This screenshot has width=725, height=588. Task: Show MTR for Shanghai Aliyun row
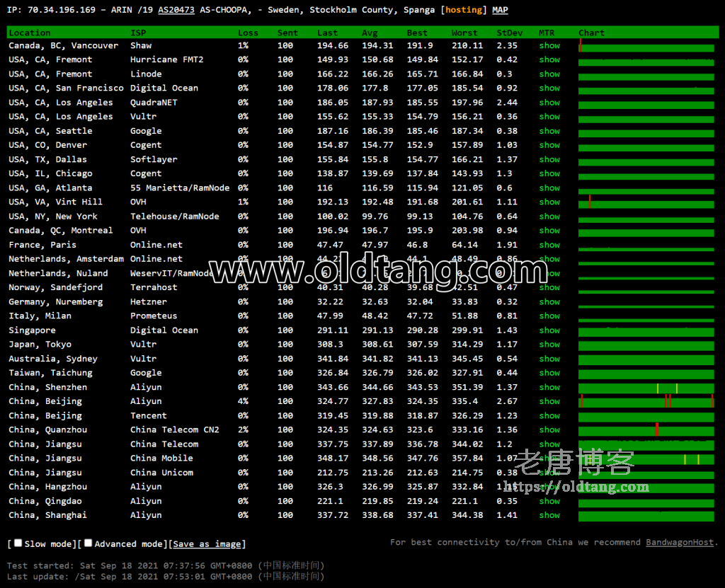549,515
